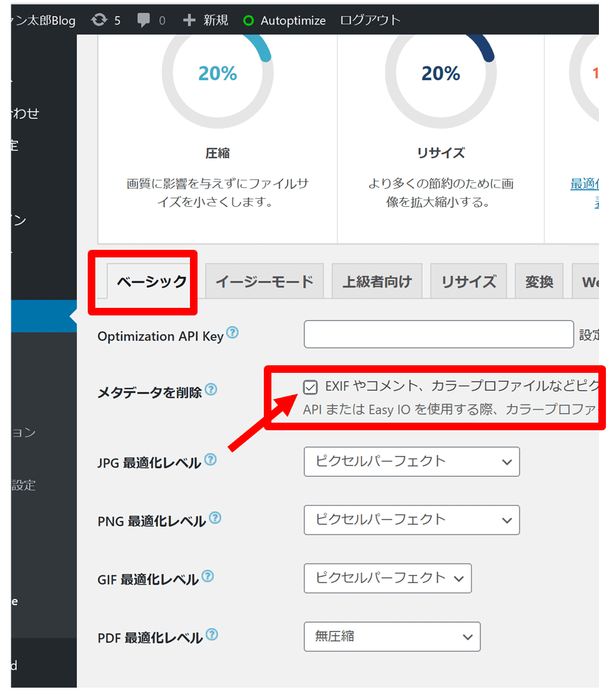
Task: Expand the JPG 最適化レベル dropdown
Action: click(412, 462)
